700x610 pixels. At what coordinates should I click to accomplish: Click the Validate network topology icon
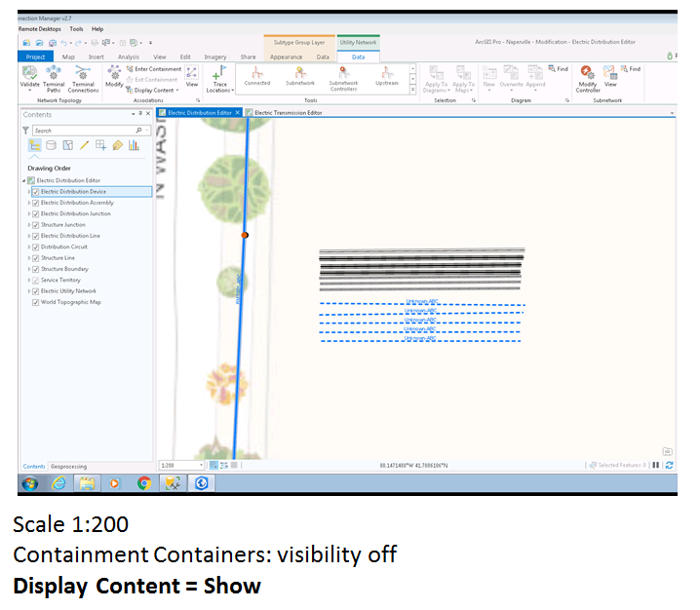click(29, 73)
